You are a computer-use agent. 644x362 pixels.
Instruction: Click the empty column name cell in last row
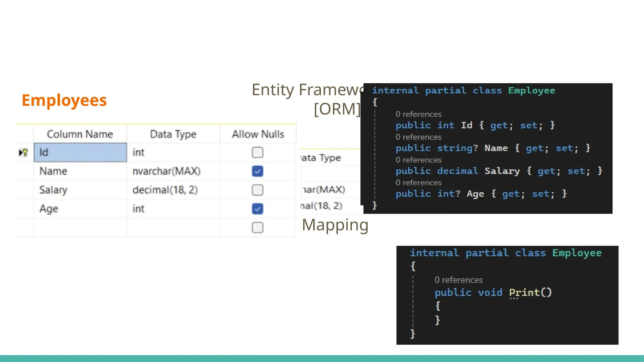80,228
